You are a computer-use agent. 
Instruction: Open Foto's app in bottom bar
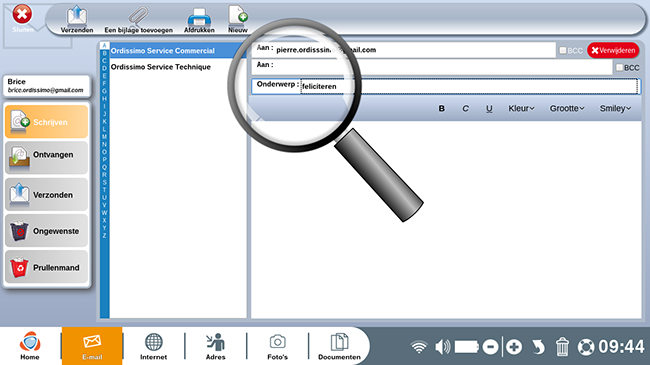tap(277, 346)
